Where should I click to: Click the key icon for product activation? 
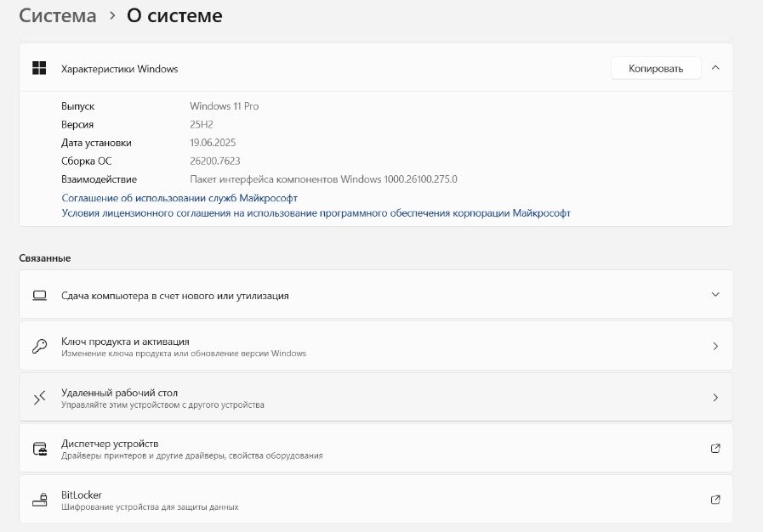point(39,346)
